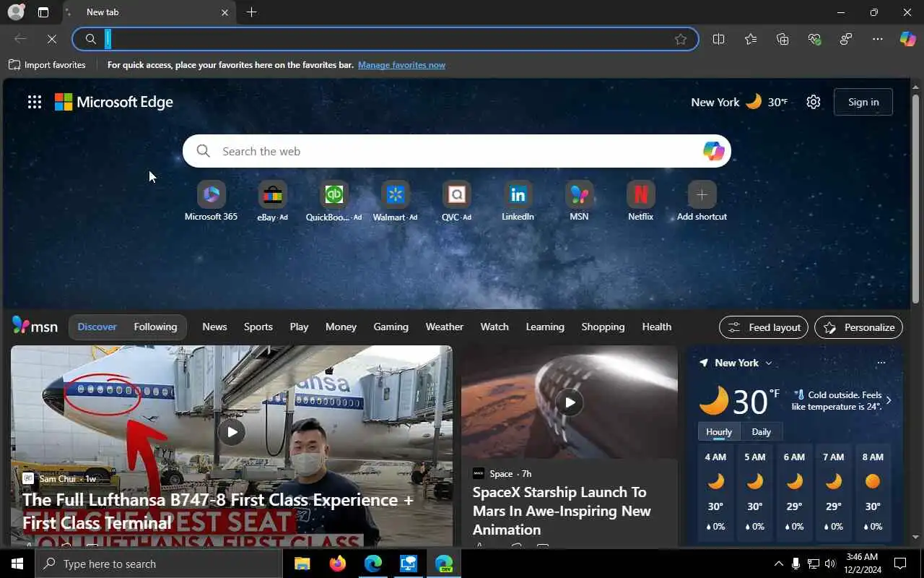The width and height of the screenshot is (924, 578).
Task: Open the Gaming tab
Action: pos(391,327)
